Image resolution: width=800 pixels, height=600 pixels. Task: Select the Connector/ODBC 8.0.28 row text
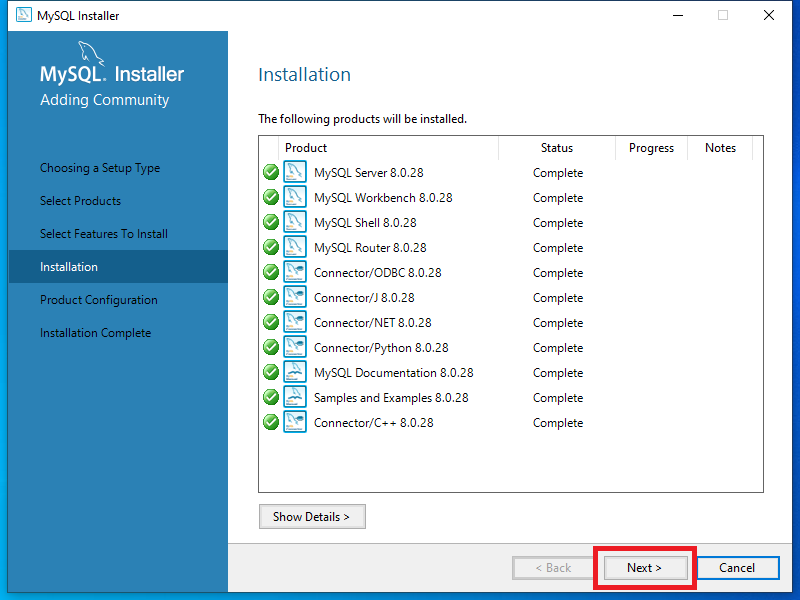point(378,273)
